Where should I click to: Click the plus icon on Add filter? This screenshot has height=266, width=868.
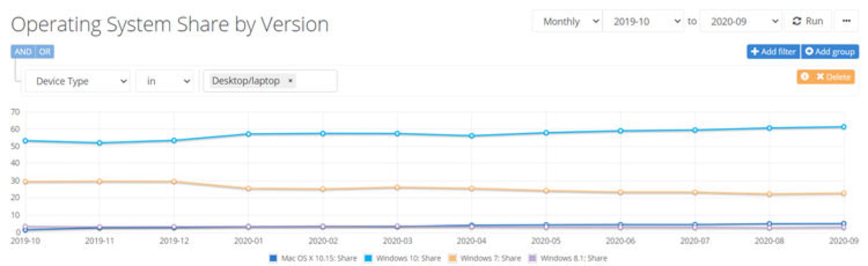(755, 51)
